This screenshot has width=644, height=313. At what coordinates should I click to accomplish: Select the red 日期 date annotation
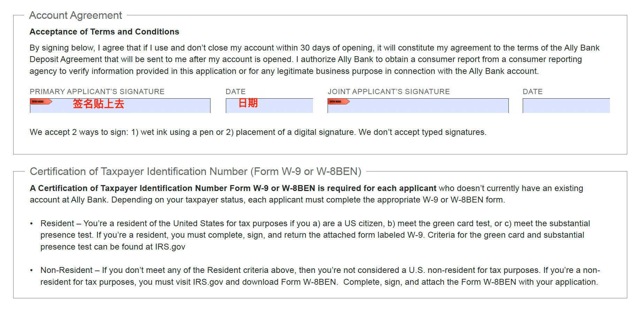tap(248, 103)
